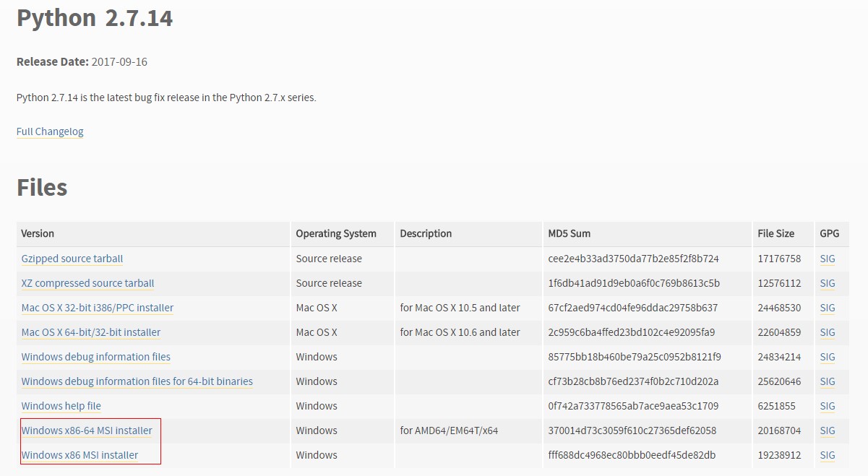Open SIG for Windows x86-64 MSI installer
Screen dimensions: 868x476
tap(828, 430)
